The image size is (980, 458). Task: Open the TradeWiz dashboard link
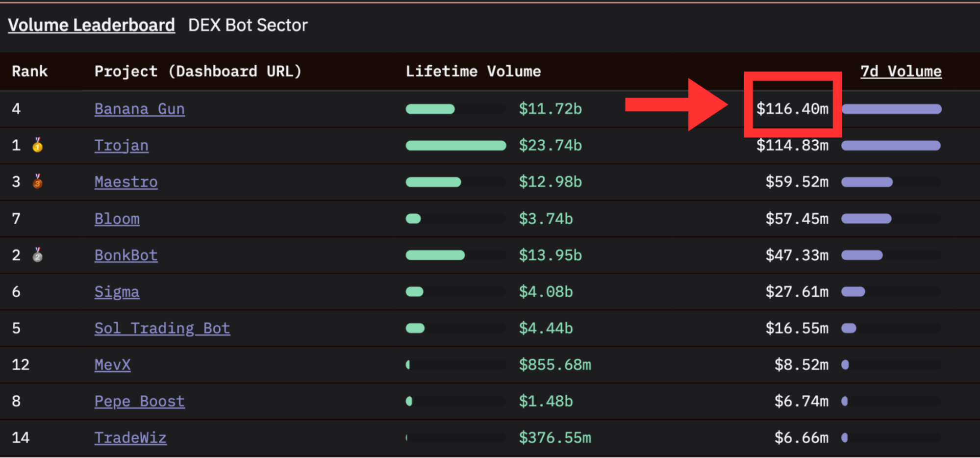point(130,437)
